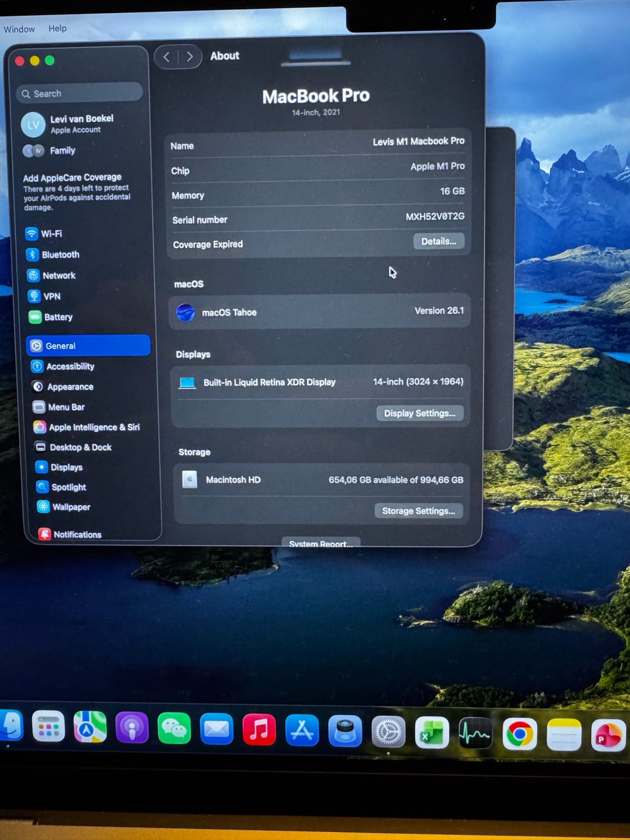Click Add AppleCare Coverage notice
Viewport: 630px width, 840px height.
[x=77, y=192]
